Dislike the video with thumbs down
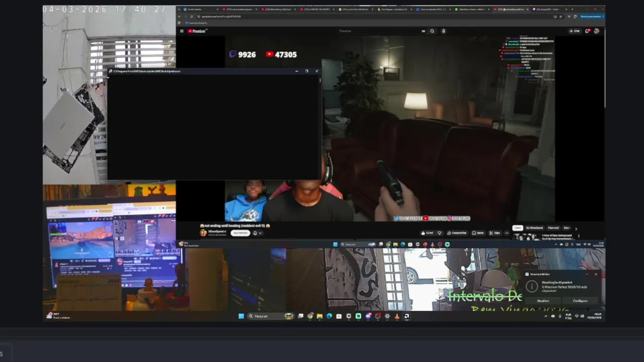 pyautogui.click(x=440, y=233)
